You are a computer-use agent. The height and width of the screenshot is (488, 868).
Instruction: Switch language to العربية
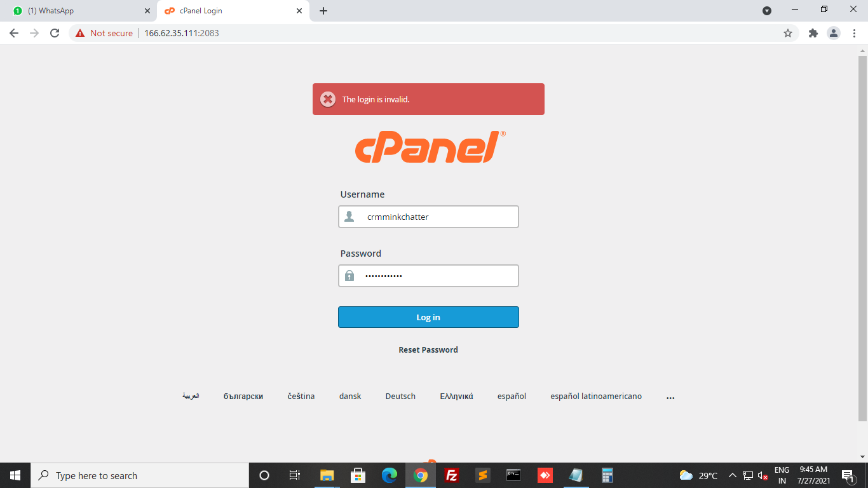pyautogui.click(x=191, y=396)
